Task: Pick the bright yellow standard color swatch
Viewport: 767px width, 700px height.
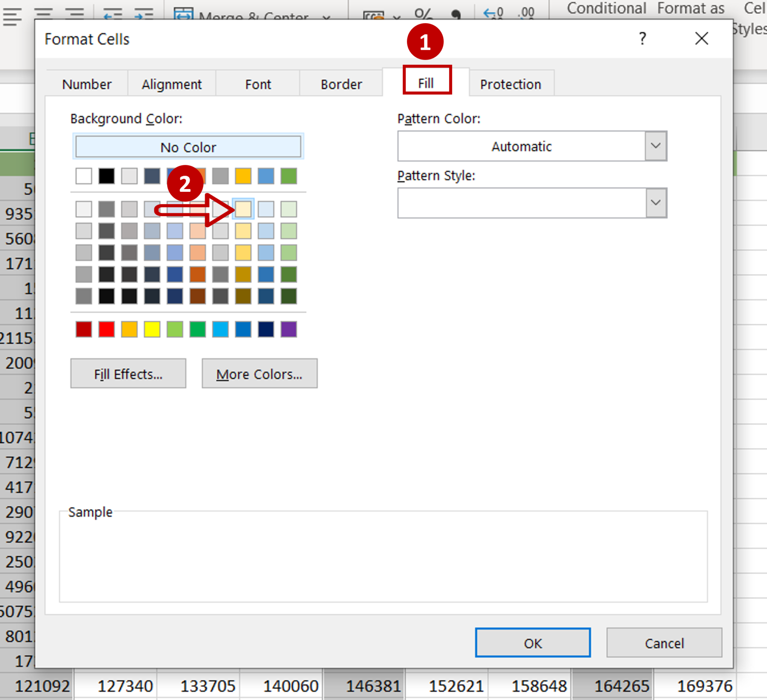Action: [152, 329]
